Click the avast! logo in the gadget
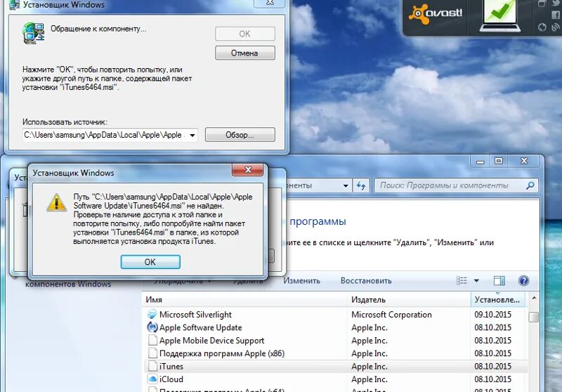This screenshot has width=562, height=392. pyautogui.click(x=436, y=14)
